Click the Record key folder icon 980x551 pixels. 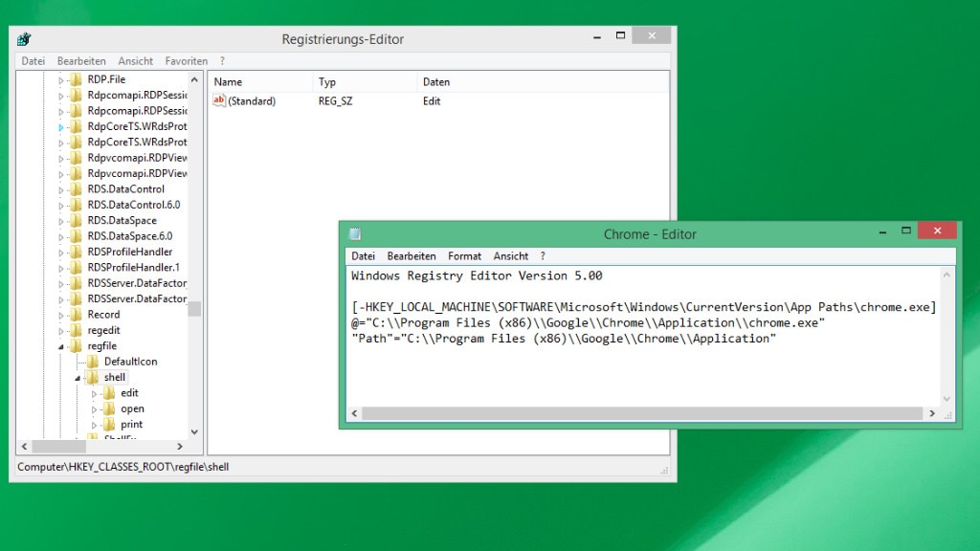tap(76, 315)
